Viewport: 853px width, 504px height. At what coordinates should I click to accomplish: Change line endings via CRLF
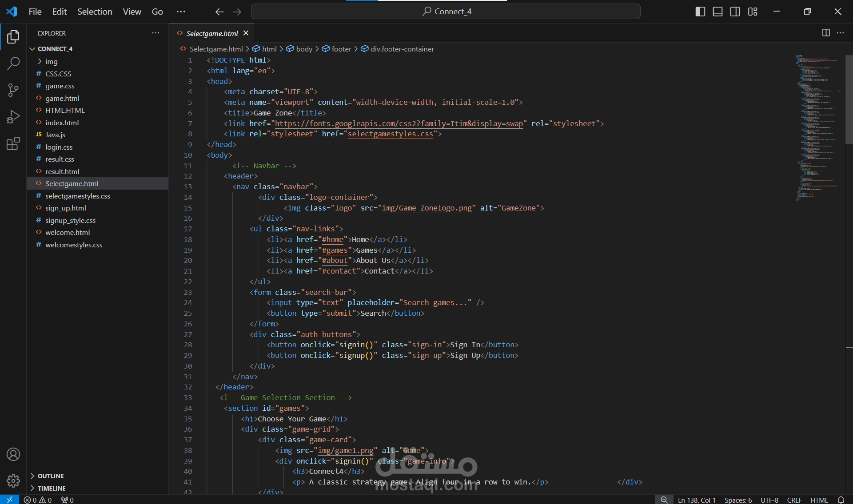point(794,500)
